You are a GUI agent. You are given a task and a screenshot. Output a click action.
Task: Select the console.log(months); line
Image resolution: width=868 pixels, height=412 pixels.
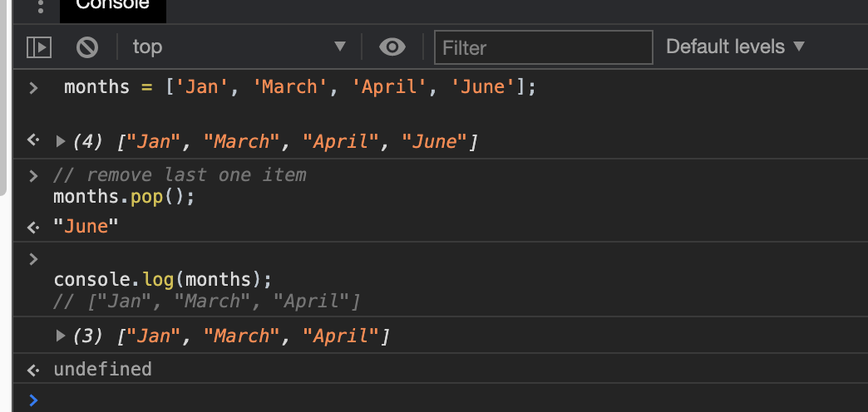[163, 279]
